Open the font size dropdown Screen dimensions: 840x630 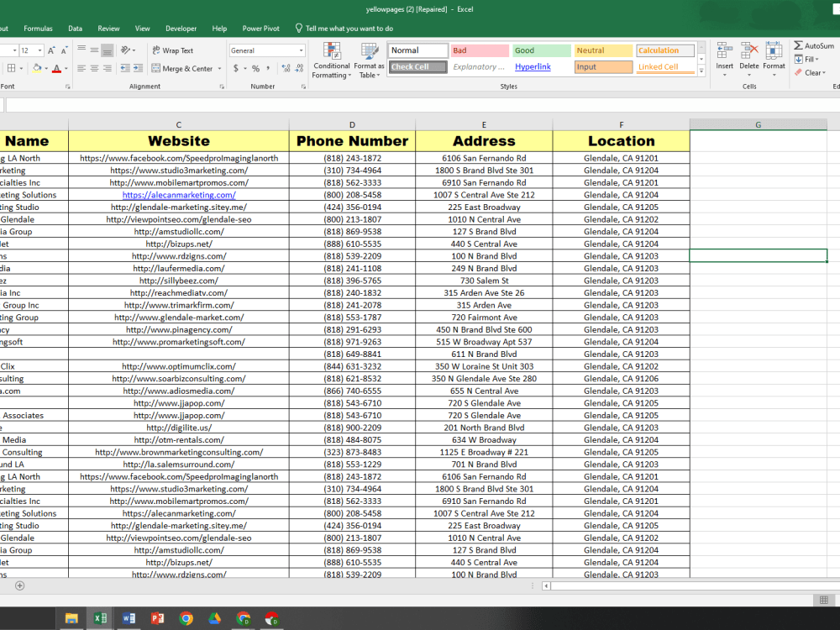pyautogui.click(x=39, y=50)
